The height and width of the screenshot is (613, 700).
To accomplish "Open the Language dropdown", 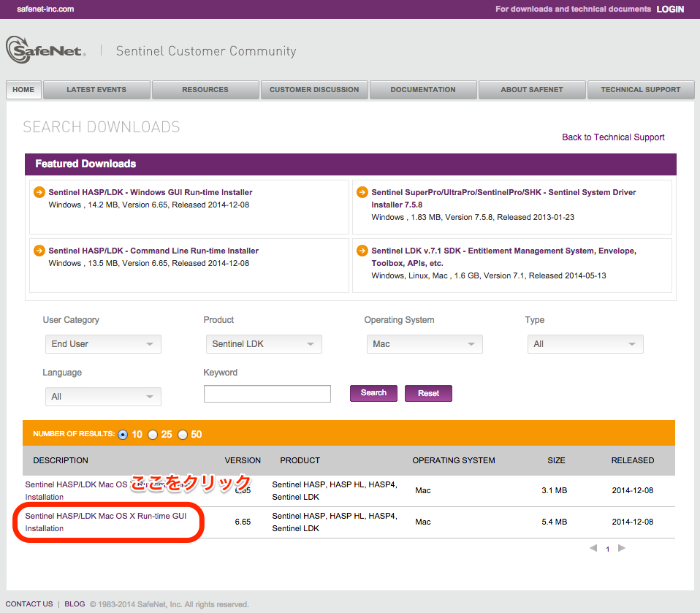I will [x=102, y=397].
